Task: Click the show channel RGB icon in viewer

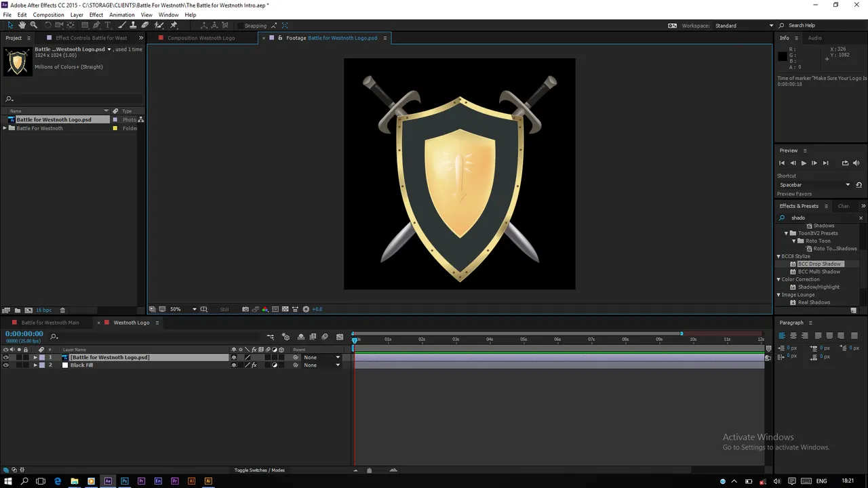Action: coord(265,309)
